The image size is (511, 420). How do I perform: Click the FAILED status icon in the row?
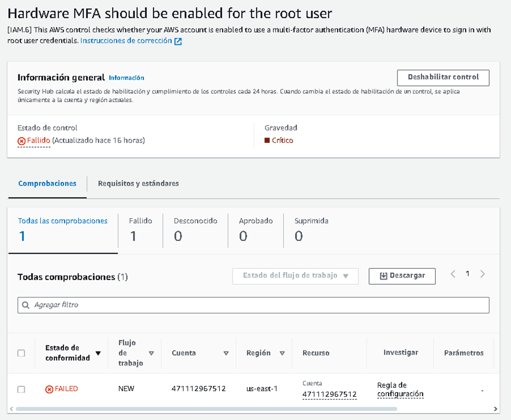pyautogui.click(x=49, y=389)
